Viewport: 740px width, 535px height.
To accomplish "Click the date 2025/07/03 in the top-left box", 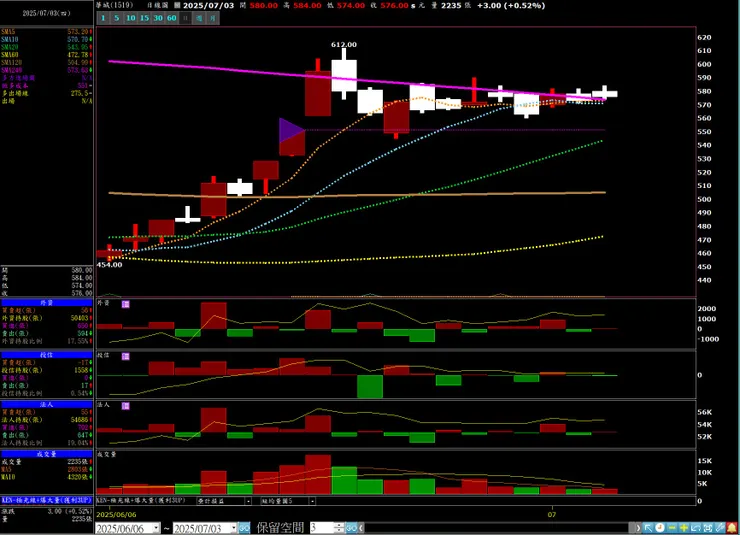I will (x=46, y=13).
